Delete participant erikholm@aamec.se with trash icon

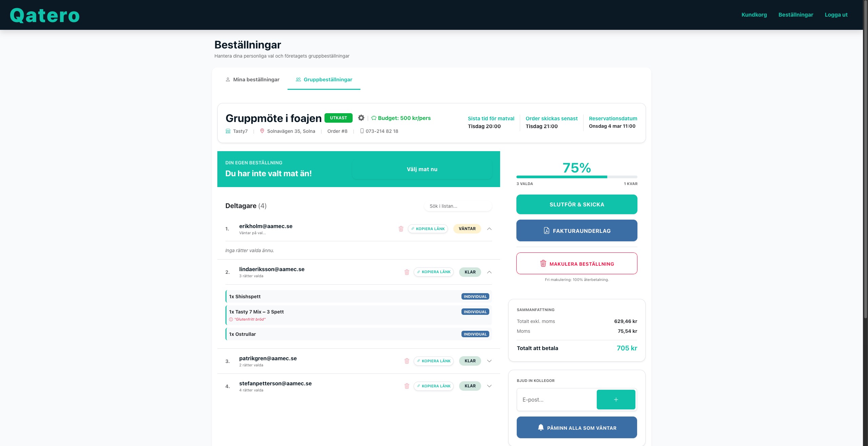coord(401,229)
